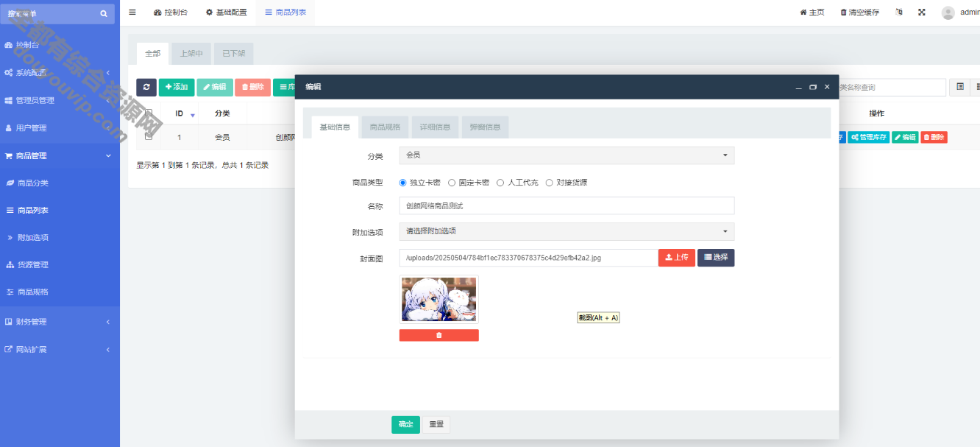
Task: Click the red trash button under cover image
Action: [439, 335]
